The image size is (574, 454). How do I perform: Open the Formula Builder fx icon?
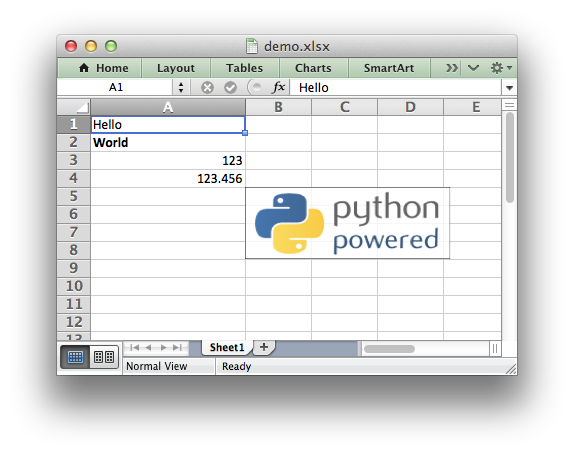279,88
